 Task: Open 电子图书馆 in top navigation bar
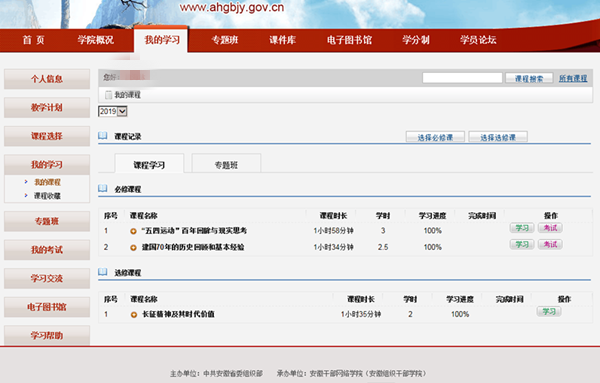pos(349,40)
